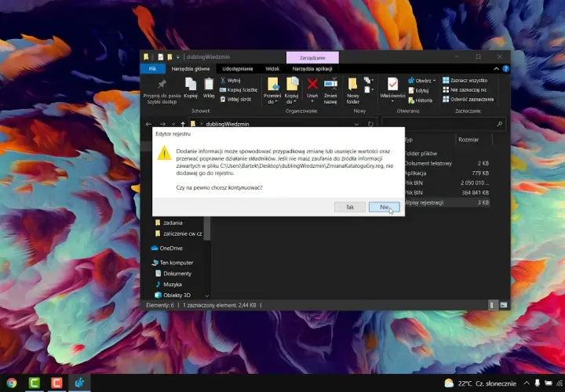Invert selection with Odwróć zaznaczenie
Viewport: 565px width, 392px height.
click(468, 100)
